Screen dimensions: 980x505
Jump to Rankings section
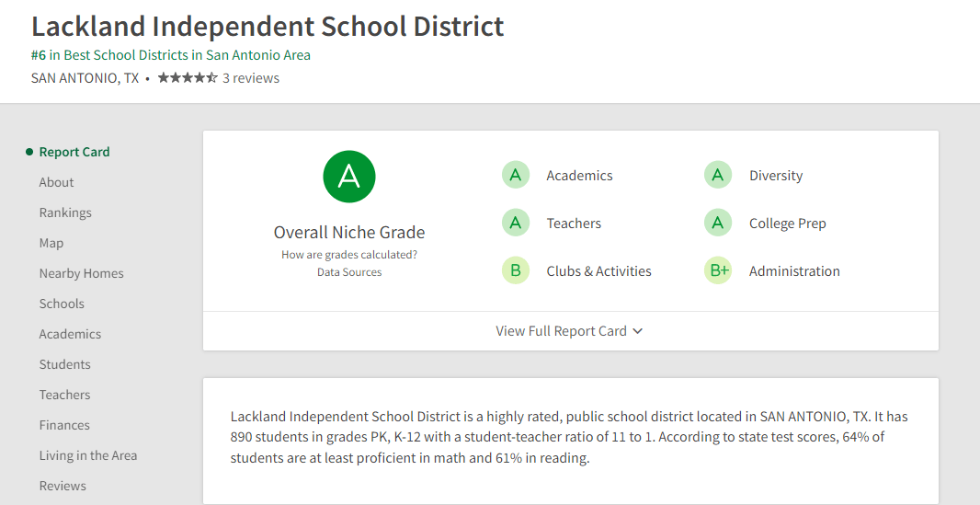point(65,212)
